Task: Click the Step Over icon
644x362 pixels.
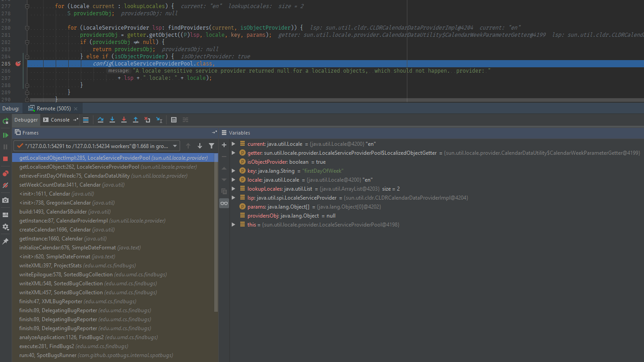Action: pyautogui.click(x=101, y=120)
